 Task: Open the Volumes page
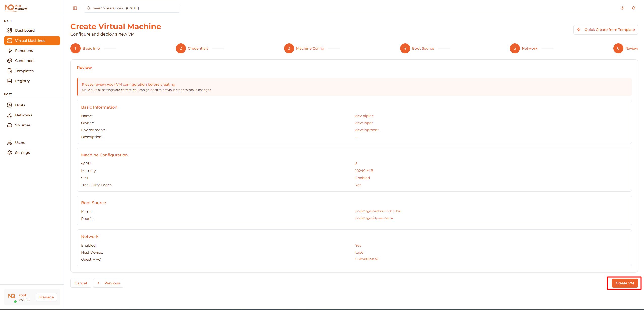click(23, 125)
